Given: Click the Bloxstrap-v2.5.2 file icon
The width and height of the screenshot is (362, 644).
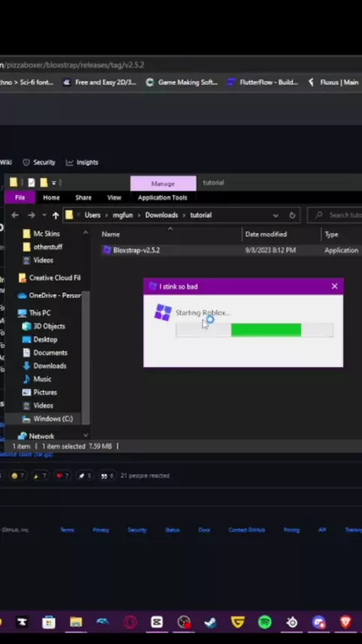Looking at the screenshot, I should (107, 250).
